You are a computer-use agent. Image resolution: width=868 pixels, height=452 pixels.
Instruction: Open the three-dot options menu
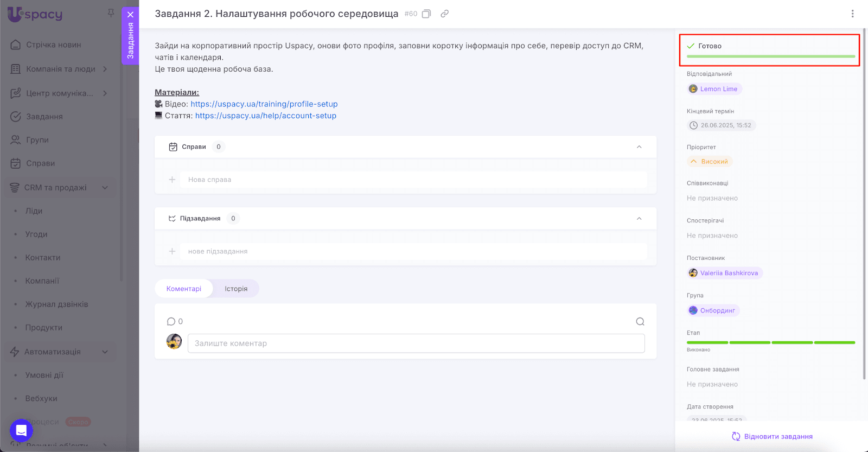click(852, 14)
